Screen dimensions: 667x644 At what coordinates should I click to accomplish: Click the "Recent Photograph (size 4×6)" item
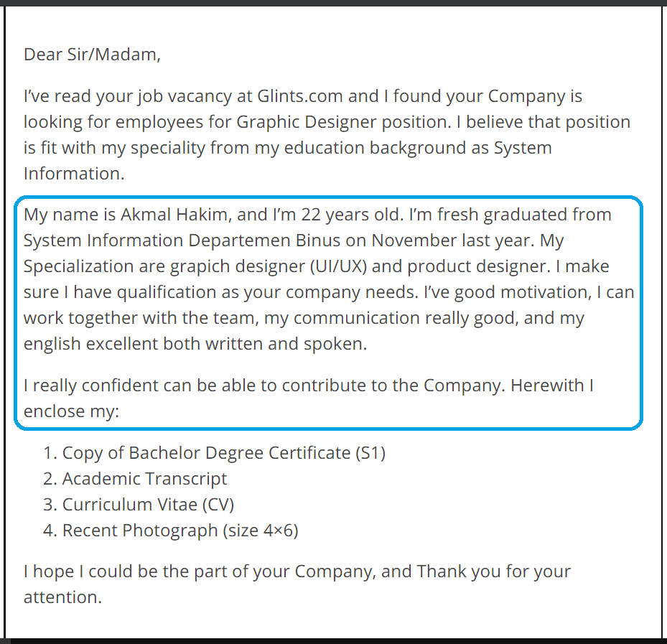[x=179, y=531]
